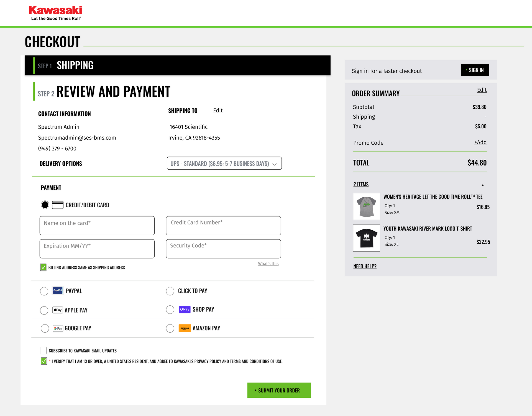Image resolution: width=532 pixels, height=416 pixels.
Task: Click the Youth Kawasaki River Mark title
Action: click(x=428, y=229)
